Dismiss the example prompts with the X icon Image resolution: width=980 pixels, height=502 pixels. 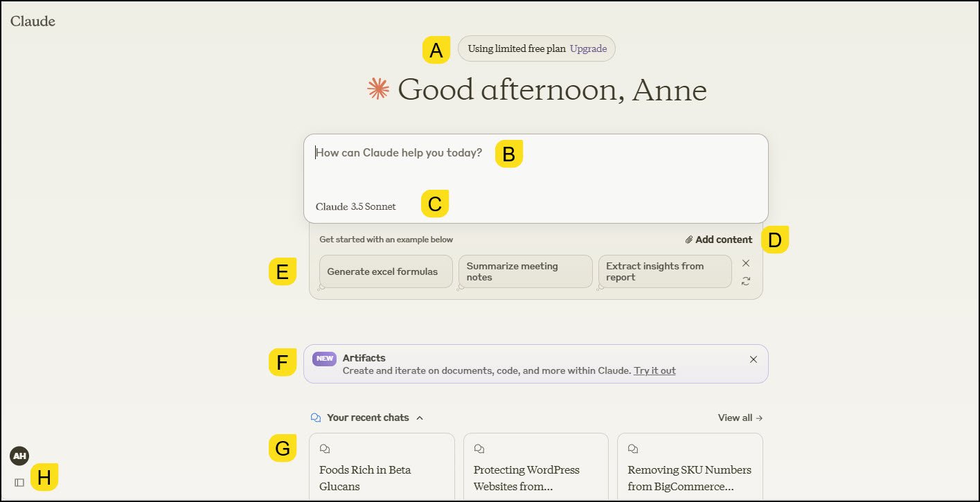746,263
